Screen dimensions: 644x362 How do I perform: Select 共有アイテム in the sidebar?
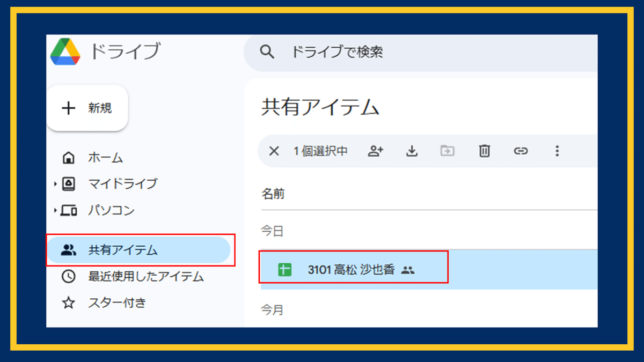[138, 250]
